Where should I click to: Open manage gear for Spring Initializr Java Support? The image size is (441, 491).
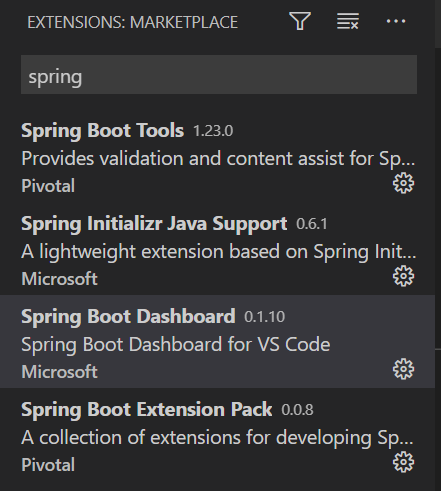click(x=403, y=276)
